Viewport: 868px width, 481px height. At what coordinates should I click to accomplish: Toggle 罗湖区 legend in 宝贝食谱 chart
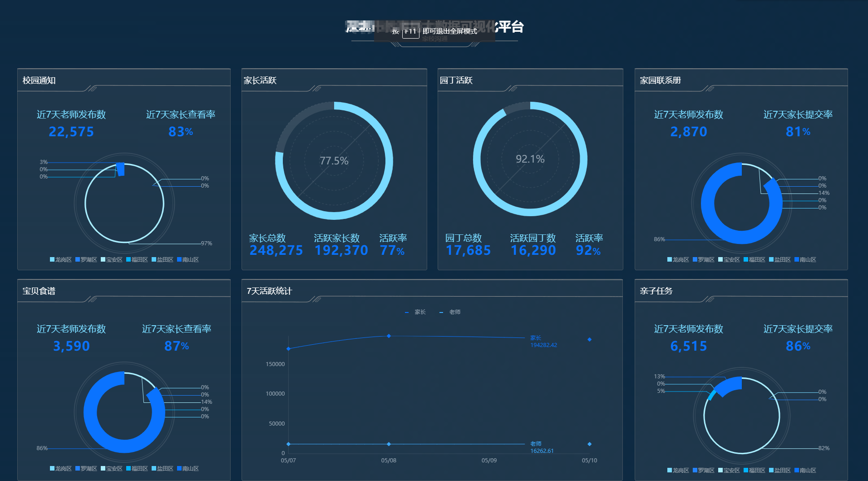pos(86,469)
